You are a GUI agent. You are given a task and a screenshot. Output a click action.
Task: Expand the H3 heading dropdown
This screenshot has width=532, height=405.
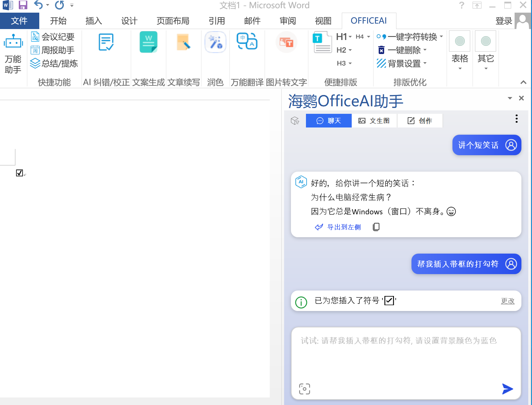350,64
